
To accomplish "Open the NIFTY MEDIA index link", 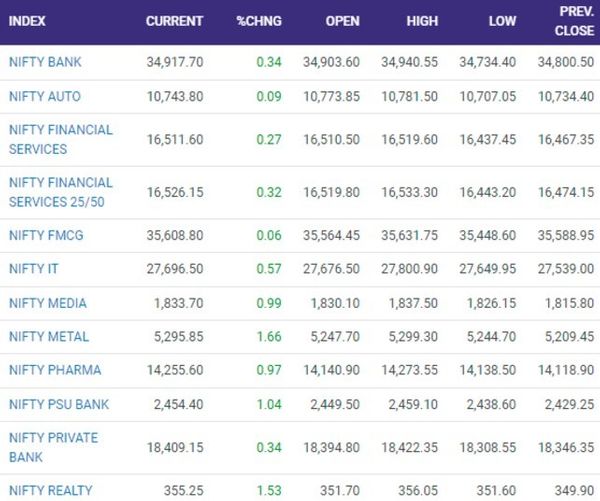I will [48, 303].
